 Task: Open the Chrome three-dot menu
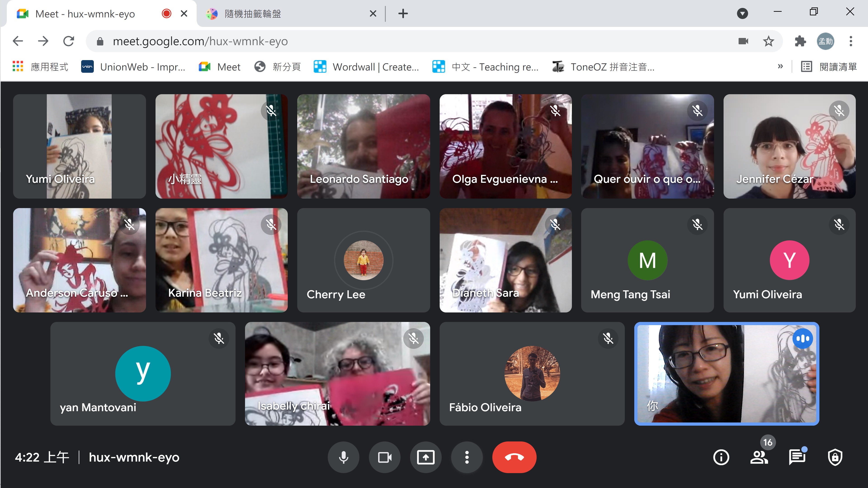pyautogui.click(x=851, y=41)
